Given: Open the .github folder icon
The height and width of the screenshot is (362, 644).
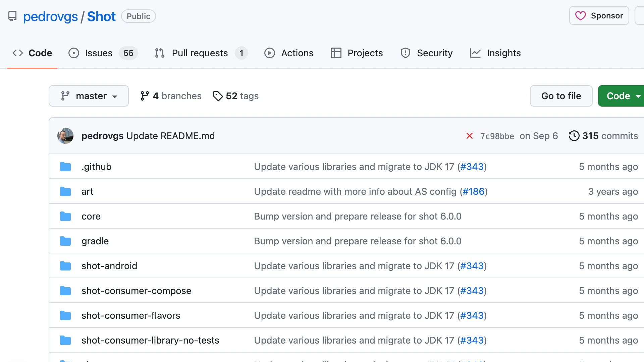Looking at the screenshot, I should pyautogui.click(x=65, y=167).
